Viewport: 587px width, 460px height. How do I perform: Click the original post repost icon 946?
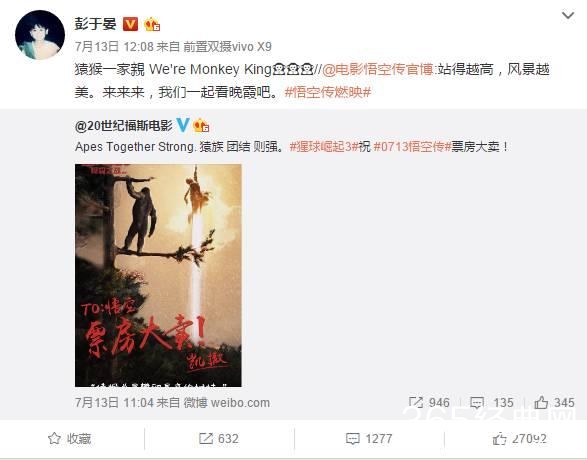(429, 403)
